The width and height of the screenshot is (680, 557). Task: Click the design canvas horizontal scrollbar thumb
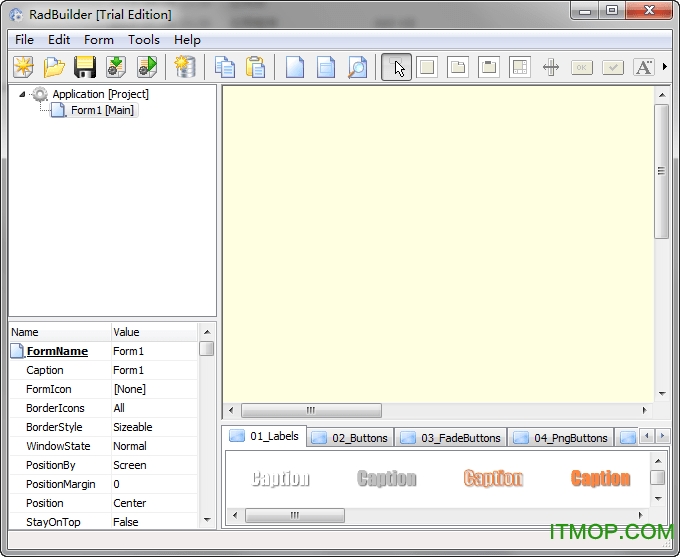[x=311, y=410]
